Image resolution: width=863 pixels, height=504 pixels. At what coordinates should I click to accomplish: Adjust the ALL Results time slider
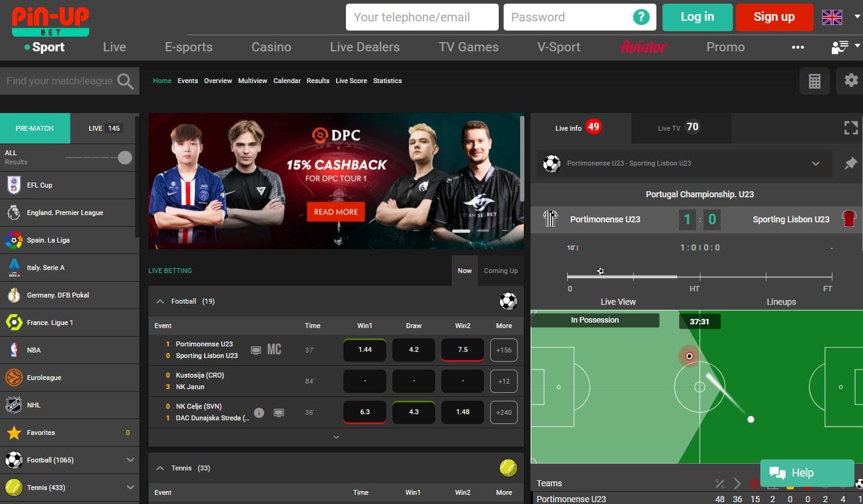coord(125,158)
